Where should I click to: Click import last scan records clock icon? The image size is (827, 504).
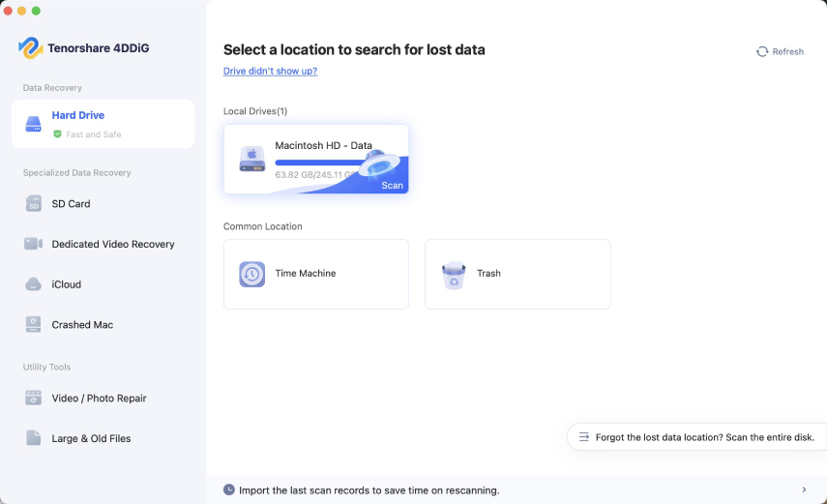229,490
